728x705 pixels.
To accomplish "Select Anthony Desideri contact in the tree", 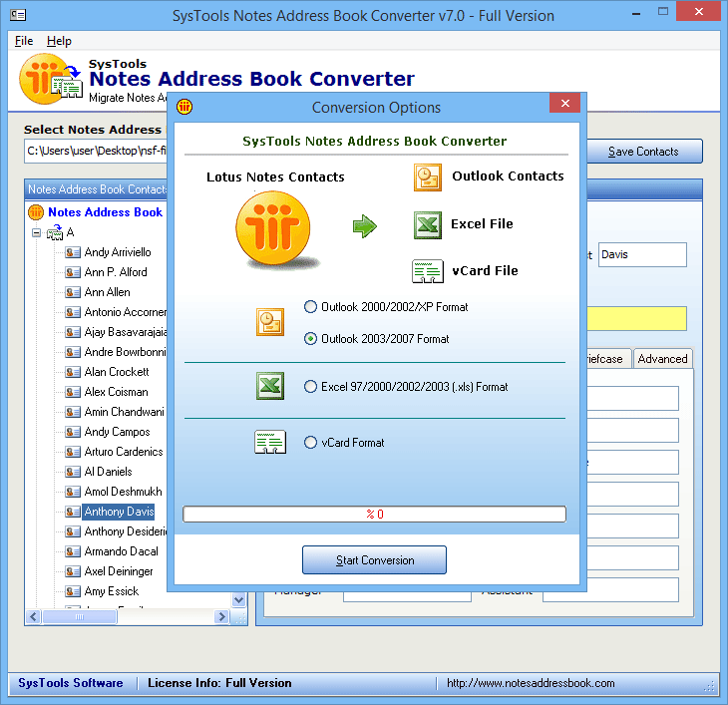I will (125, 531).
